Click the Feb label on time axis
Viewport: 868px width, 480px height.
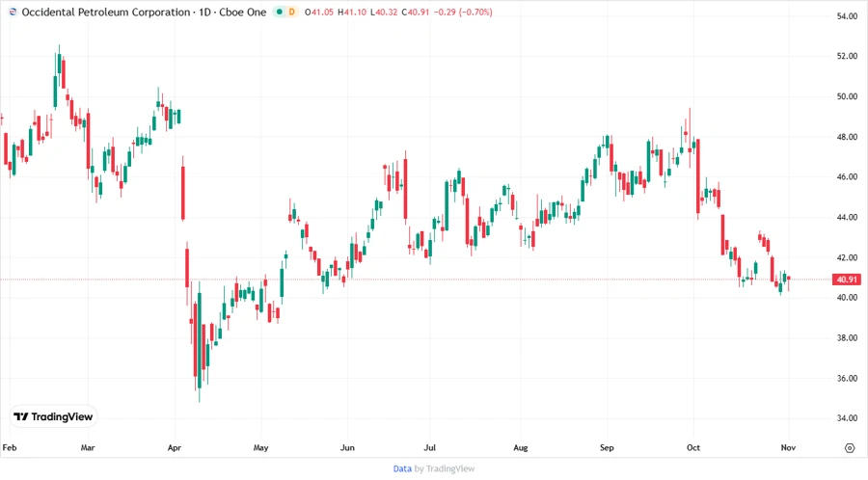pos(10,447)
